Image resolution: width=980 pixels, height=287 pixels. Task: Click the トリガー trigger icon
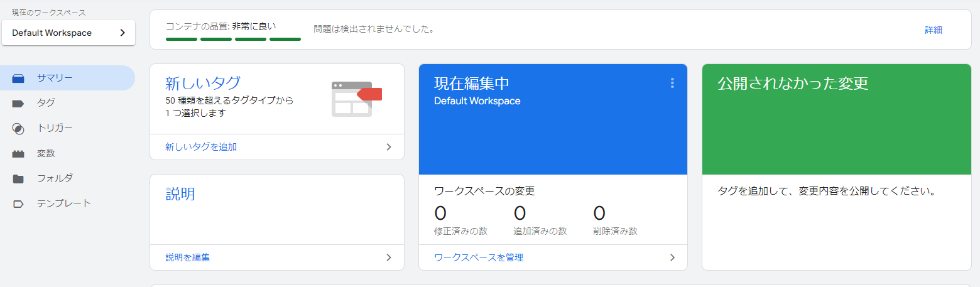click(18, 129)
